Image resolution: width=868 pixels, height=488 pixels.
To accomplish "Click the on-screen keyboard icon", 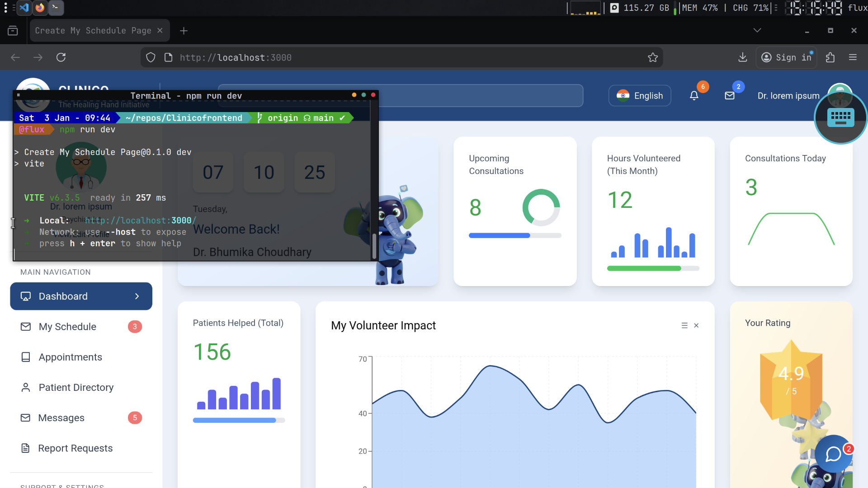I will 840,117.
